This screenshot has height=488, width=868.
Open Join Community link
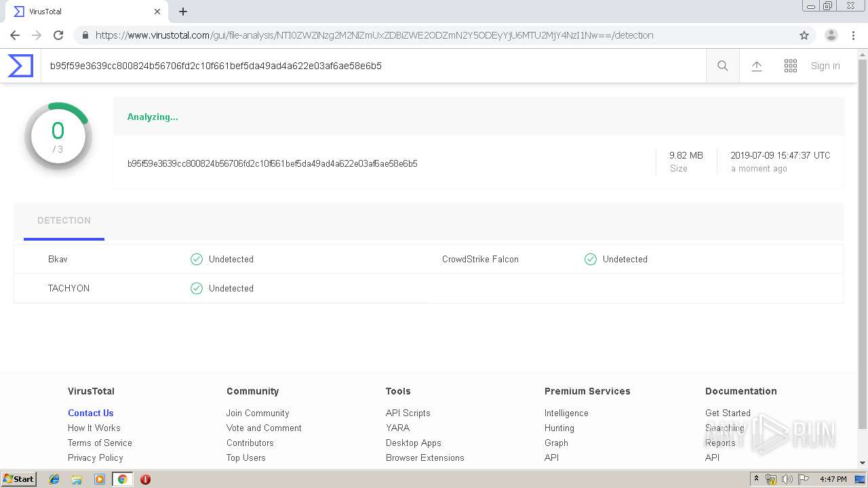258,413
